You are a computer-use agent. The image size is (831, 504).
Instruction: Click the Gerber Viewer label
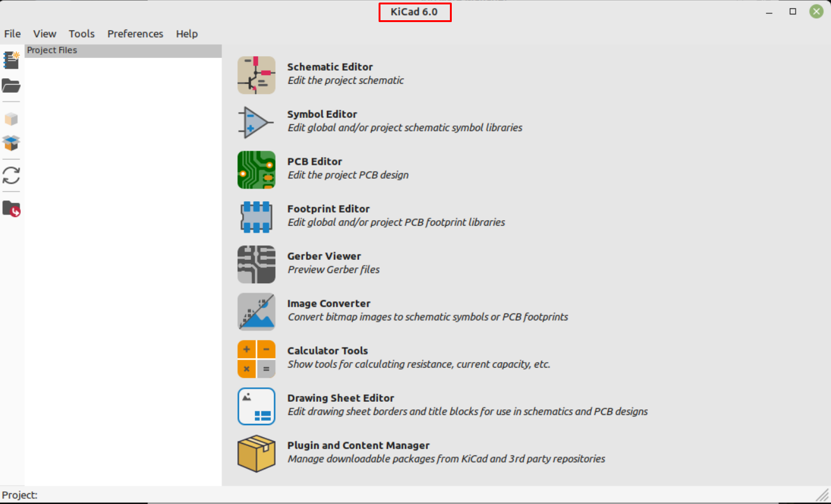pos(324,256)
